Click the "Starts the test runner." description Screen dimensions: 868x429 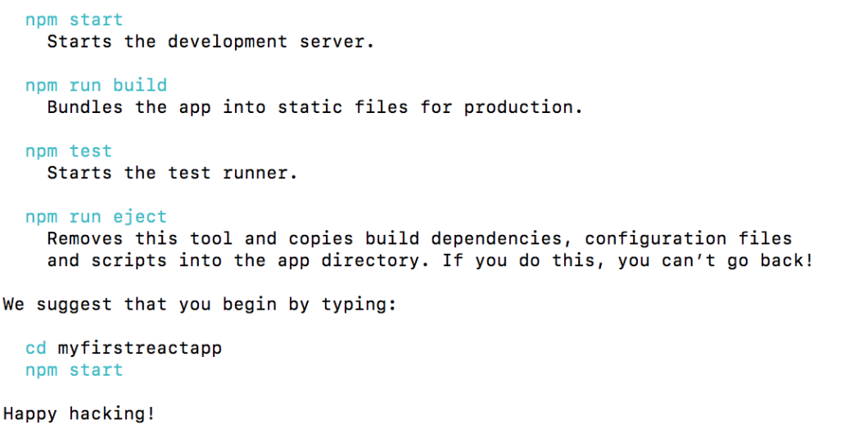[x=172, y=173]
